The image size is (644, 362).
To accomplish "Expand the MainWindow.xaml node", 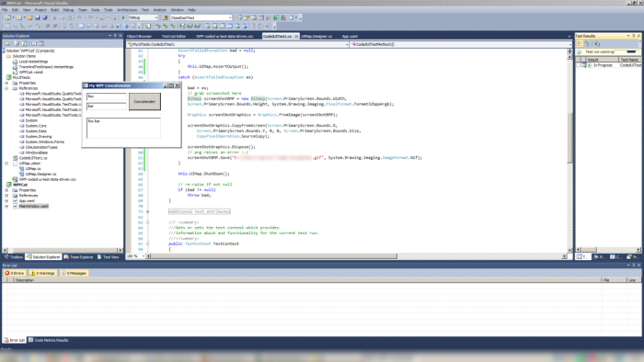I will (x=6, y=206).
